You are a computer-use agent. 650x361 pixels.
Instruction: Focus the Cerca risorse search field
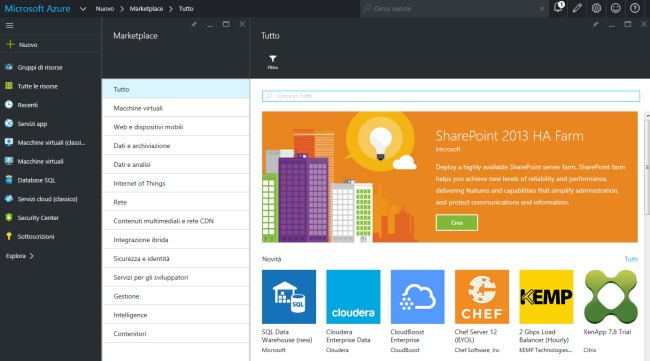point(454,9)
